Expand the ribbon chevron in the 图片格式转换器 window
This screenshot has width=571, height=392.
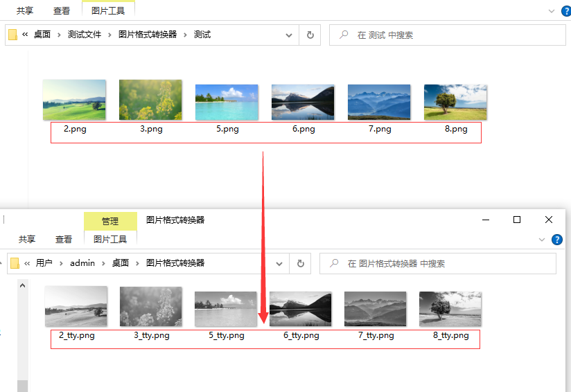click(x=541, y=240)
